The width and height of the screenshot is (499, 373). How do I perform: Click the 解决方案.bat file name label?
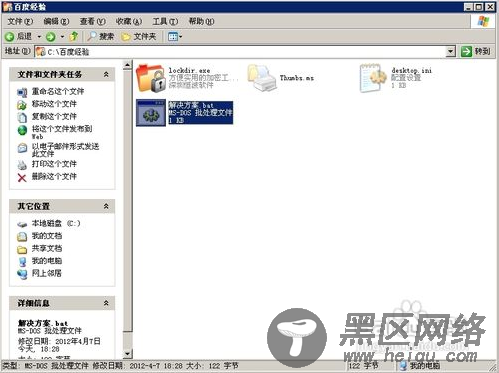191,105
